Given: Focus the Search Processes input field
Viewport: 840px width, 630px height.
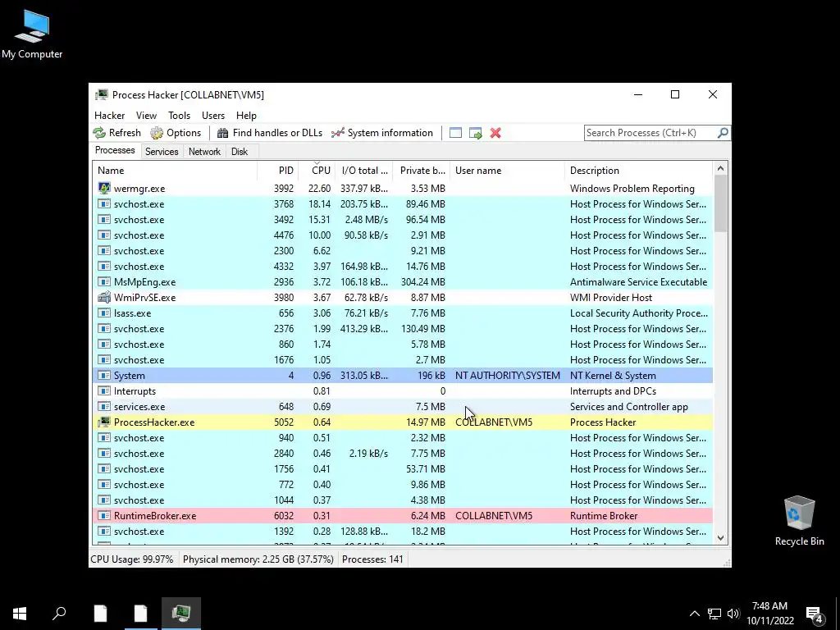Looking at the screenshot, I should coord(651,133).
